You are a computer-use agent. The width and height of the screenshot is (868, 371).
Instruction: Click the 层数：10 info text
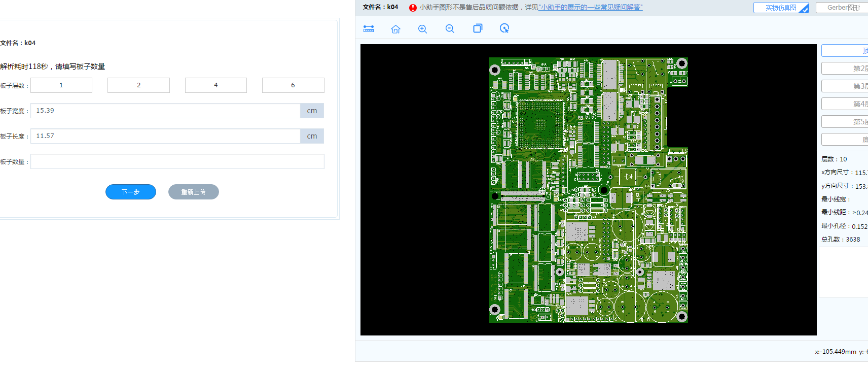pyautogui.click(x=834, y=159)
